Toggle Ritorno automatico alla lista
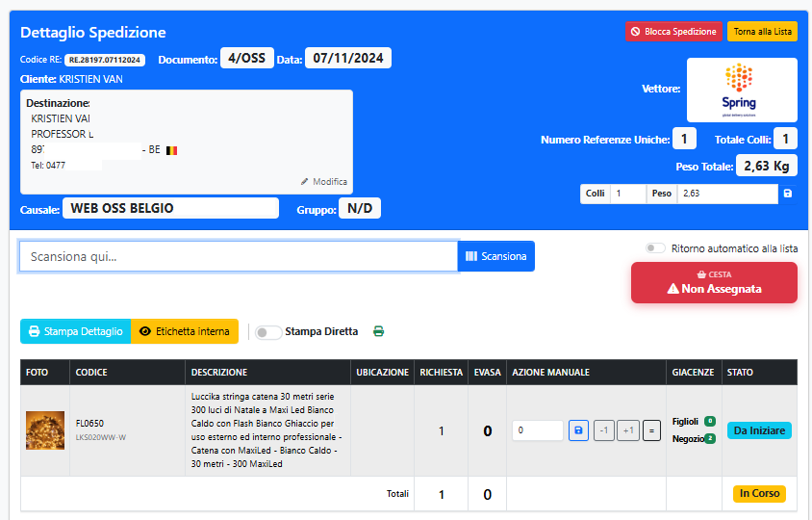Image resolution: width=812 pixels, height=520 pixels. 655,248
